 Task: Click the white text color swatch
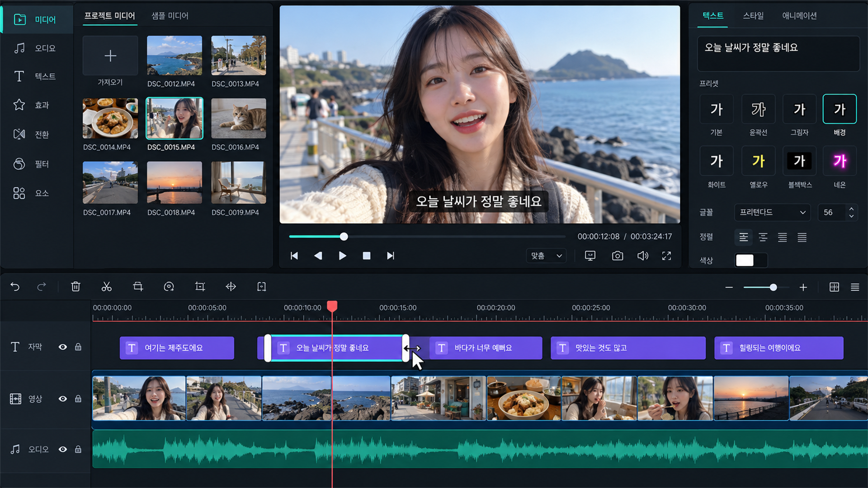click(x=745, y=260)
